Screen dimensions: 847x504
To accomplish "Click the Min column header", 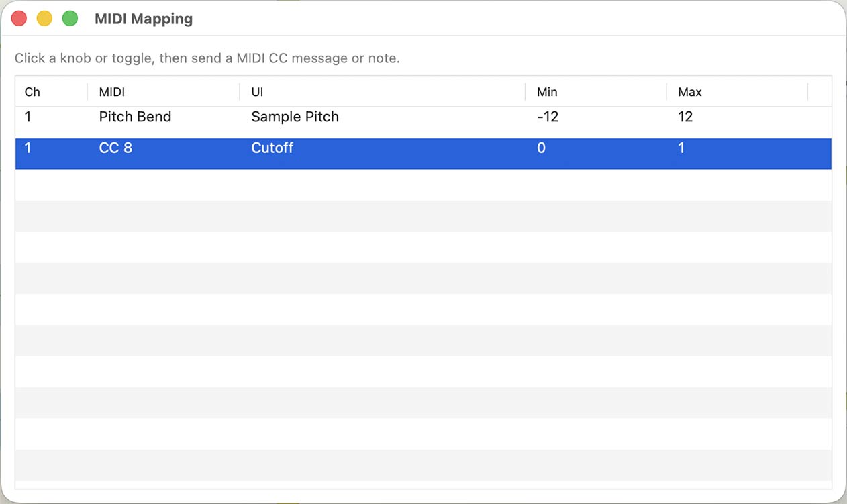I will 547,92.
